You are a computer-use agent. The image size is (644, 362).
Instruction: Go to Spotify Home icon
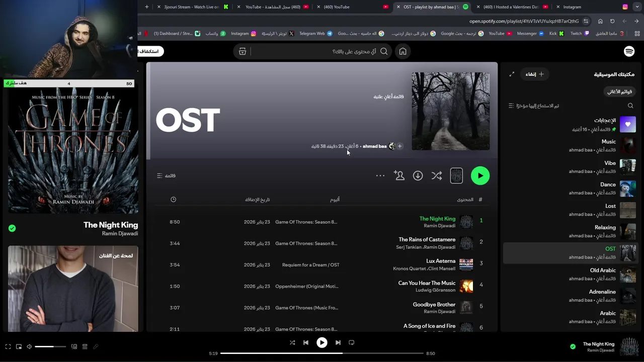(403, 51)
